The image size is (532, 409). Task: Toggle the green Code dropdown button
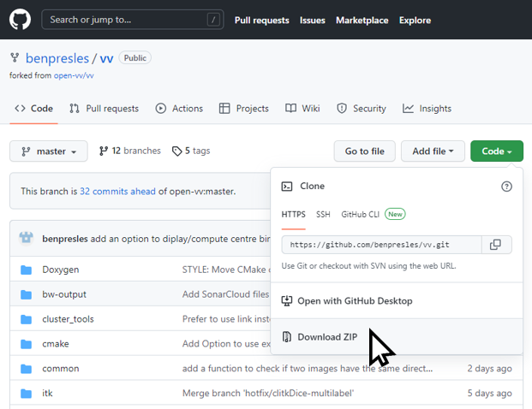point(497,151)
